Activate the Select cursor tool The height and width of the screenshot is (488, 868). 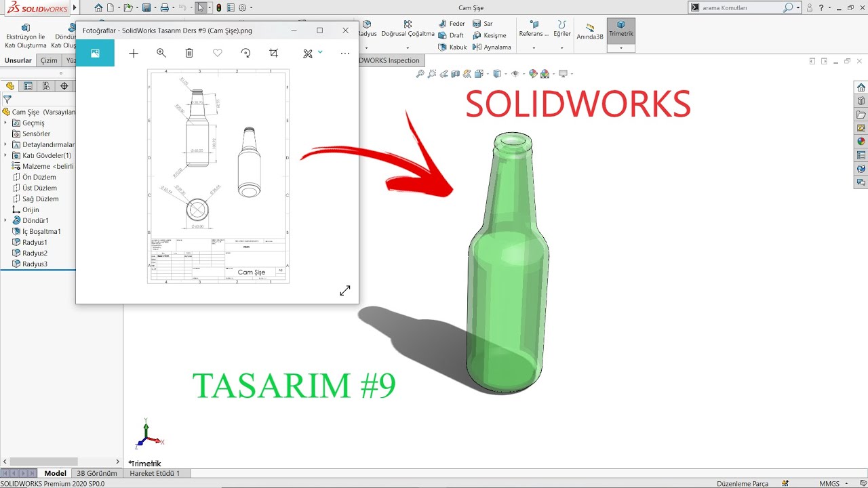point(201,8)
